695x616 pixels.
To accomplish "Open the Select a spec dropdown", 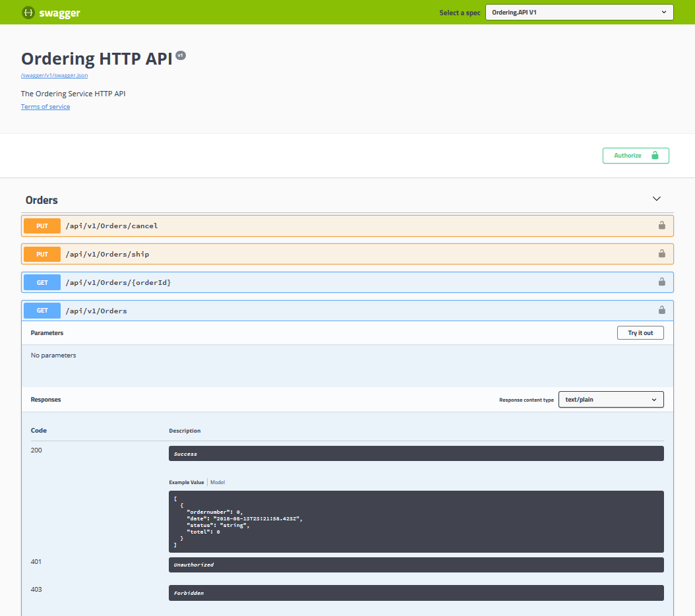I will pyautogui.click(x=579, y=12).
